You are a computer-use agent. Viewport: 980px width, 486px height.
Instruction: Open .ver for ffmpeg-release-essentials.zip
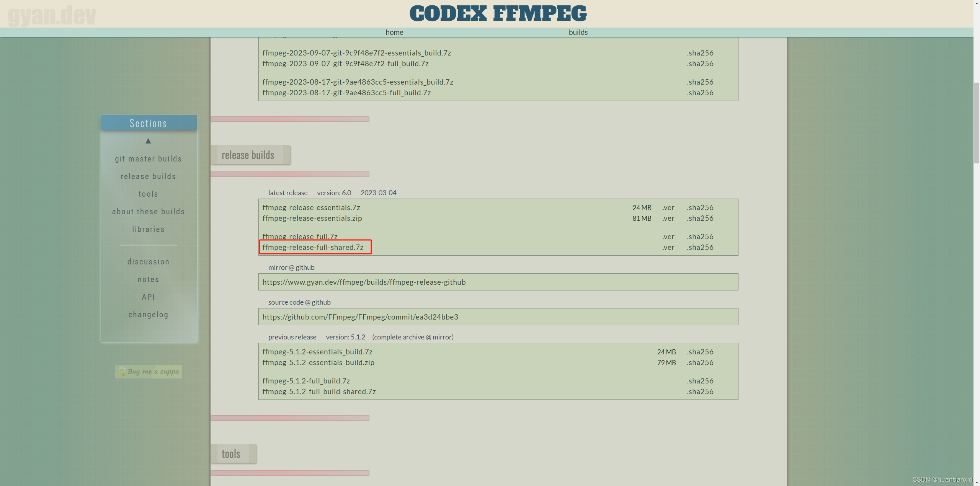668,218
